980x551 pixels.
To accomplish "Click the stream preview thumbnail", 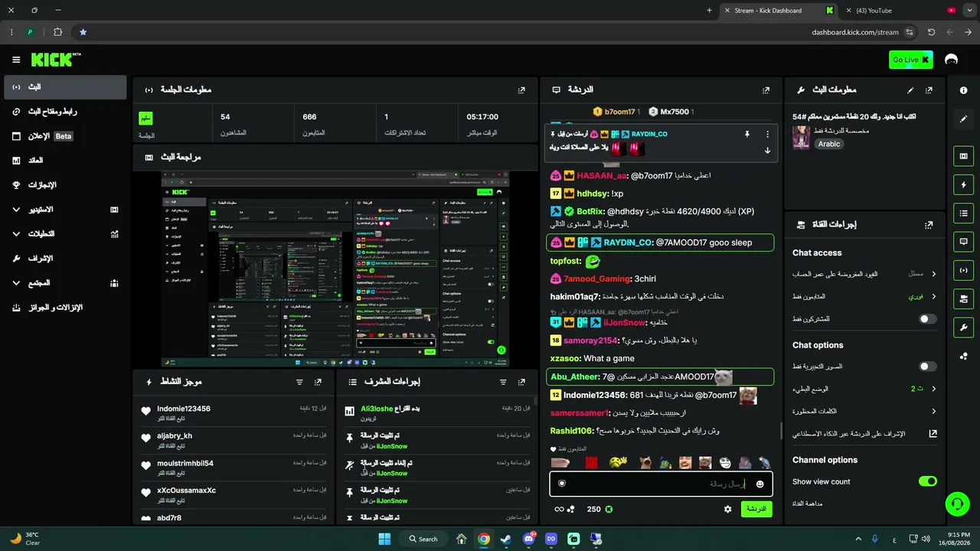I will click(335, 269).
